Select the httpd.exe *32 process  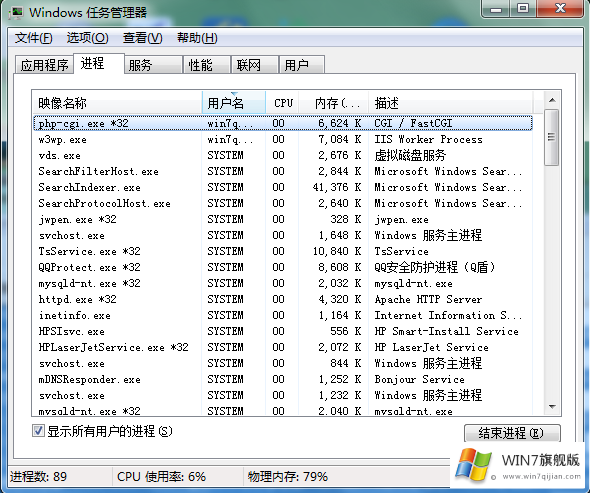pyautogui.click(x=283, y=300)
